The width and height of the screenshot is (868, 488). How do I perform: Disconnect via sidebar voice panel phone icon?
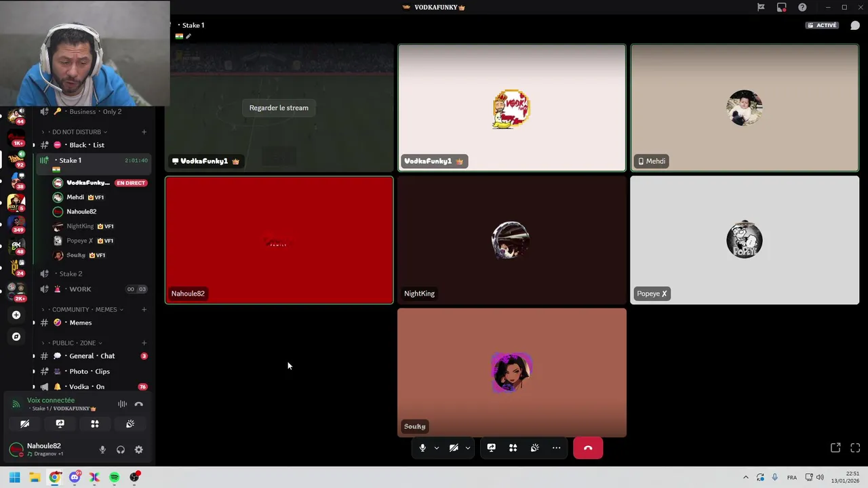point(138,404)
